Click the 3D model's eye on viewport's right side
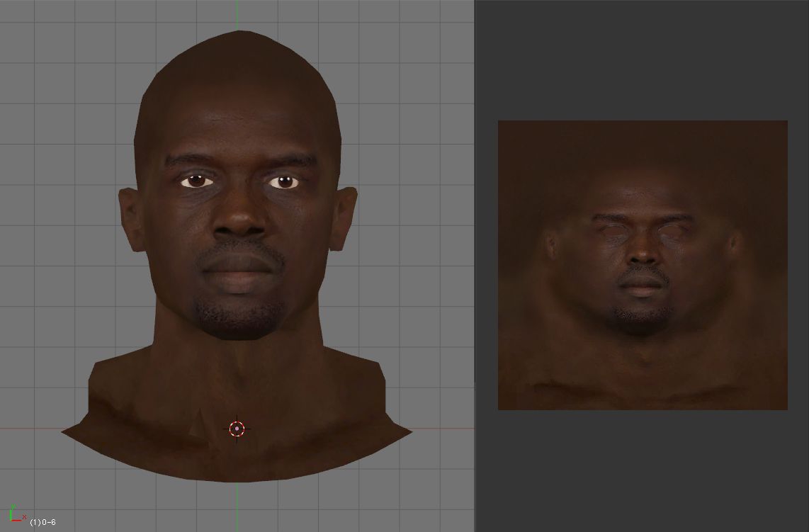The height and width of the screenshot is (532, 809). point(284,182)
